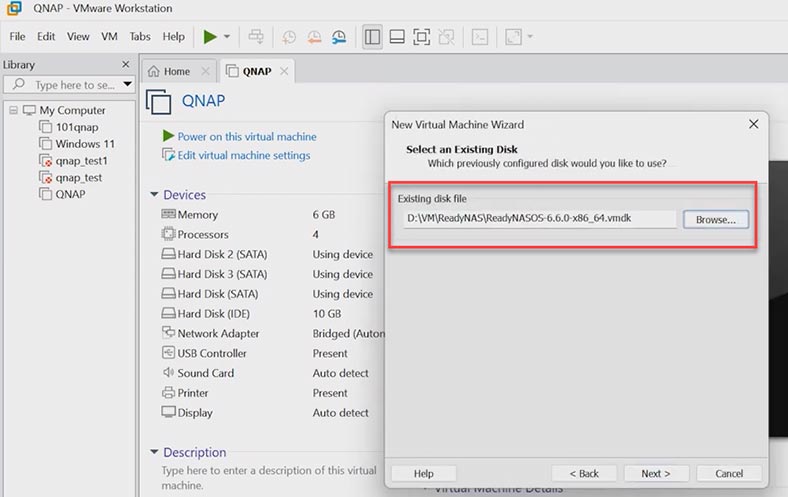This screenshot has width=788, height=497.
Task: Switch to the QNAP tab
Action: [x=257, y=71]
